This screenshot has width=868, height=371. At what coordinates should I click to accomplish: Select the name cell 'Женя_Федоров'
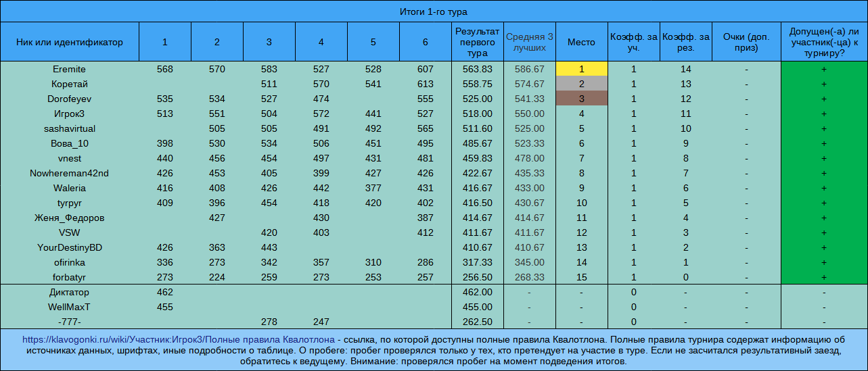coord(70,218)
